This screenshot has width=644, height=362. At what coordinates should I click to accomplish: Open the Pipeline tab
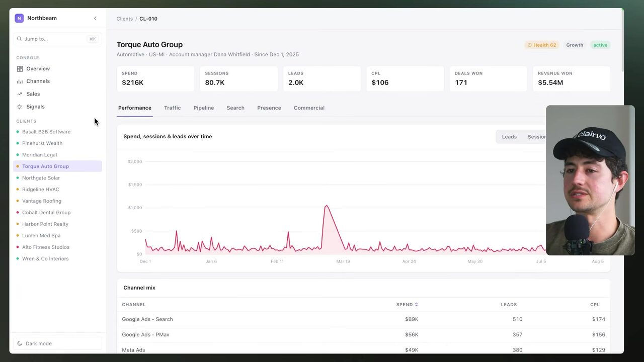203,108
